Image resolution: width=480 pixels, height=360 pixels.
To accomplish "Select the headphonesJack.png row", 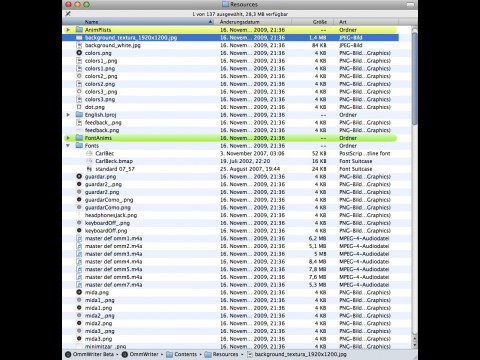I will coord(230,215).
